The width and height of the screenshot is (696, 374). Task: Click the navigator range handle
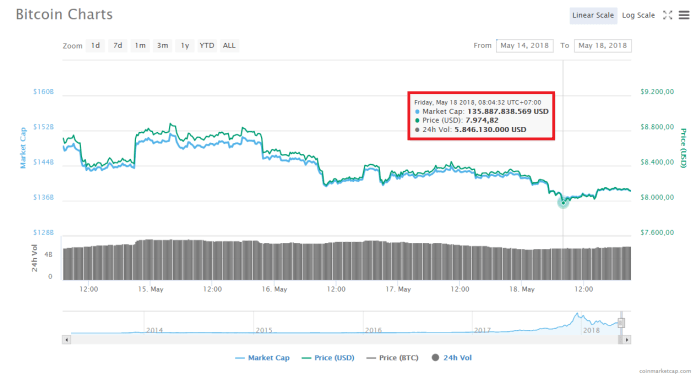pos(621,323)
